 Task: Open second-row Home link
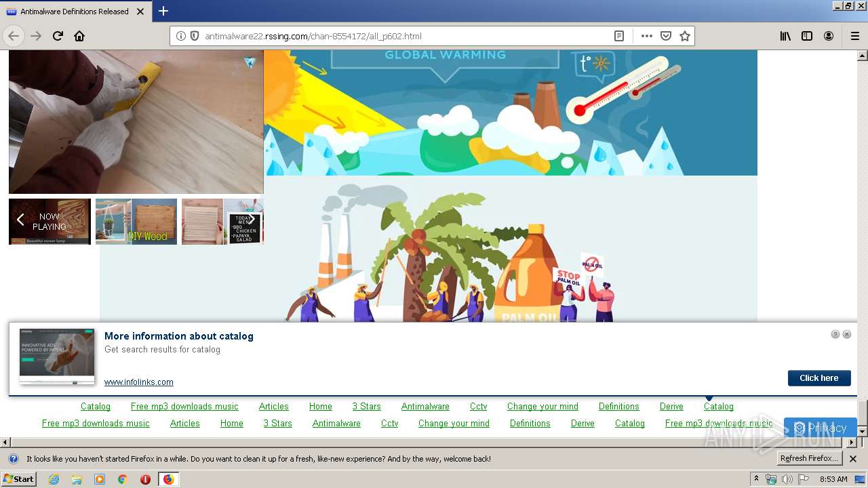(x=232, y=424)
